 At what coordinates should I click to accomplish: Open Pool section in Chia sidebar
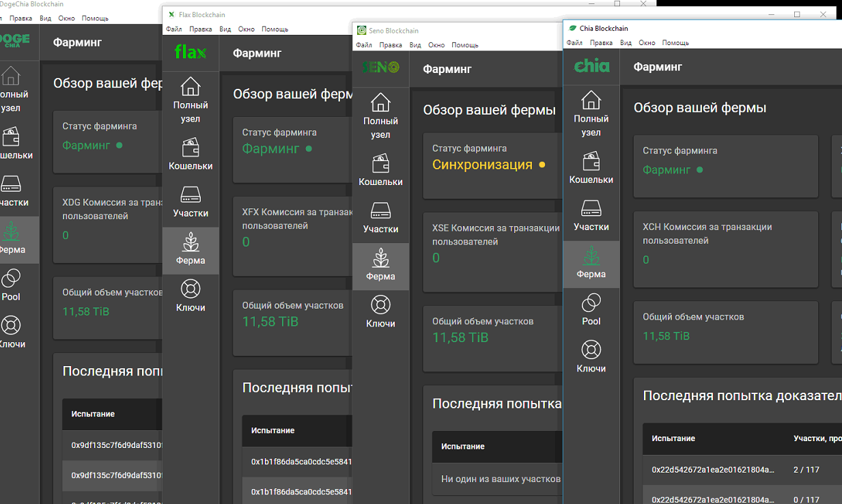point(591,311)
